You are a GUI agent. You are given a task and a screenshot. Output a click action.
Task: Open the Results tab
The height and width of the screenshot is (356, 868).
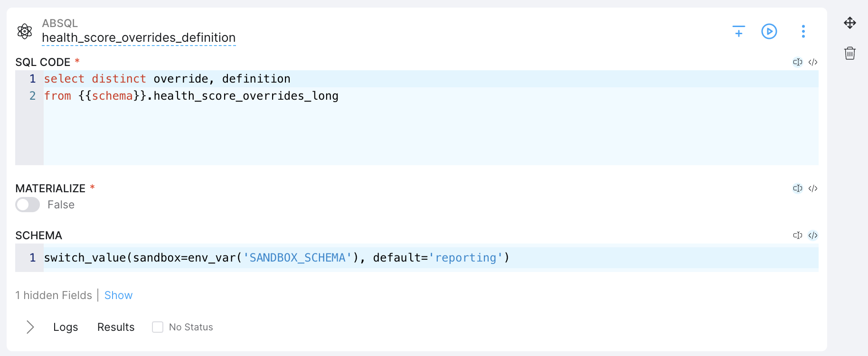click(116, 327)
